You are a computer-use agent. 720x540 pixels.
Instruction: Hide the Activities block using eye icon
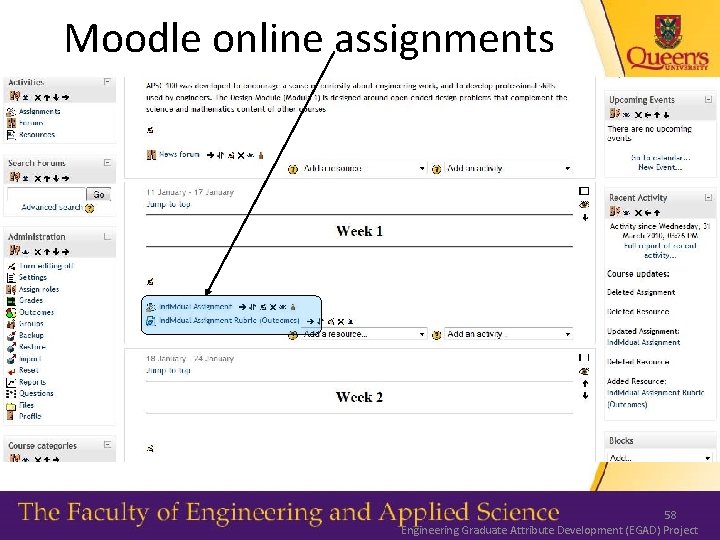click(26, 98)
